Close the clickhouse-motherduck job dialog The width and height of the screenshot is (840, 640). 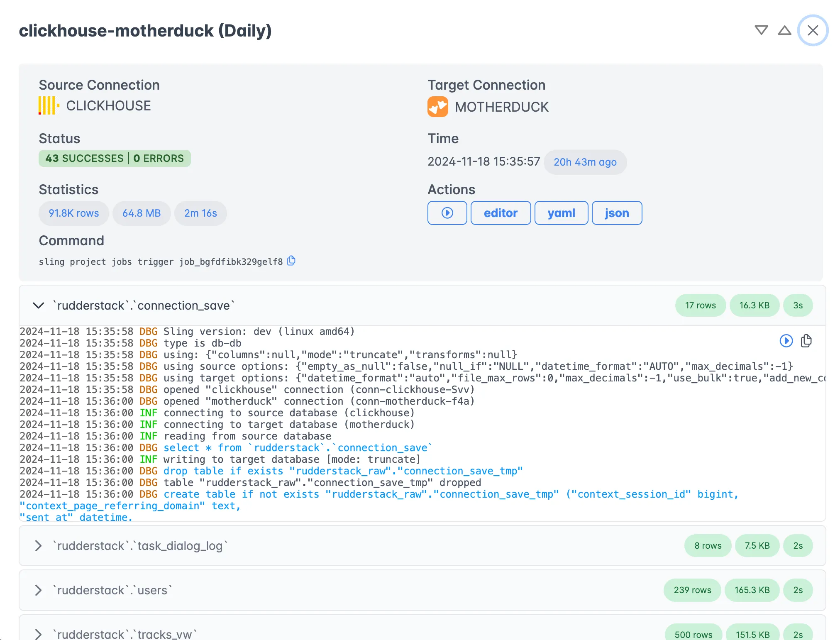click(x=813, y=30)
